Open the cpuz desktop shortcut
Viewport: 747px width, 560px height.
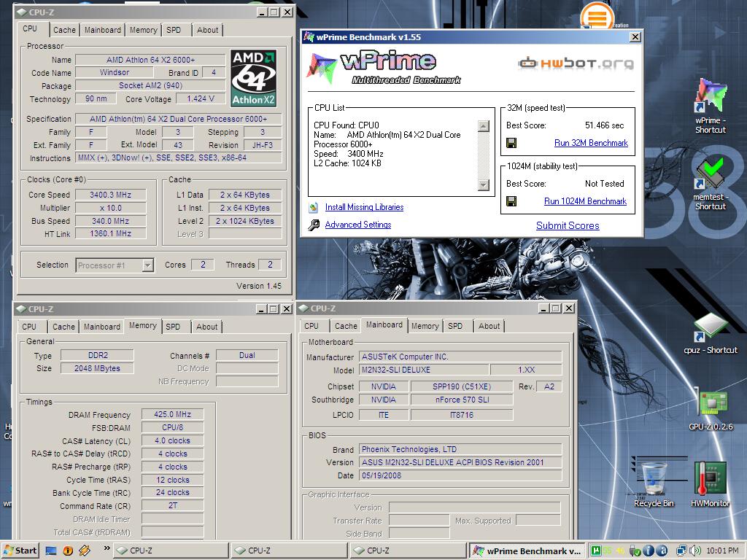click(x=711, y=333)
